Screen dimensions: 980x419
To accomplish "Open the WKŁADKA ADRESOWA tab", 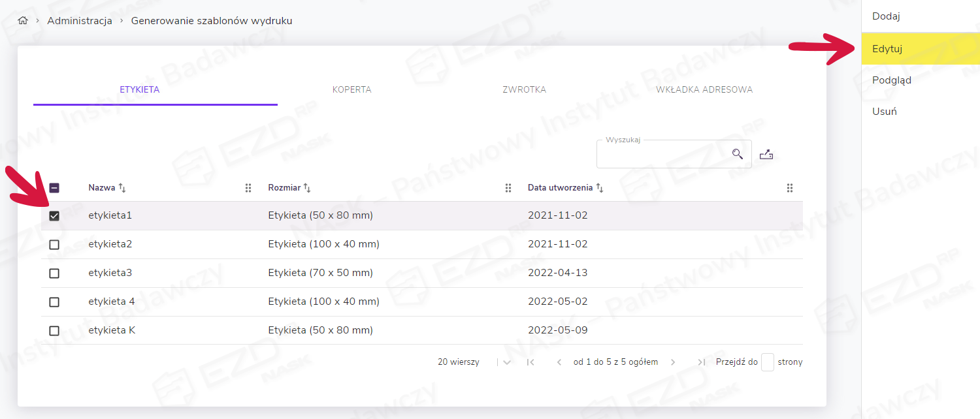I will coord(704,89).
